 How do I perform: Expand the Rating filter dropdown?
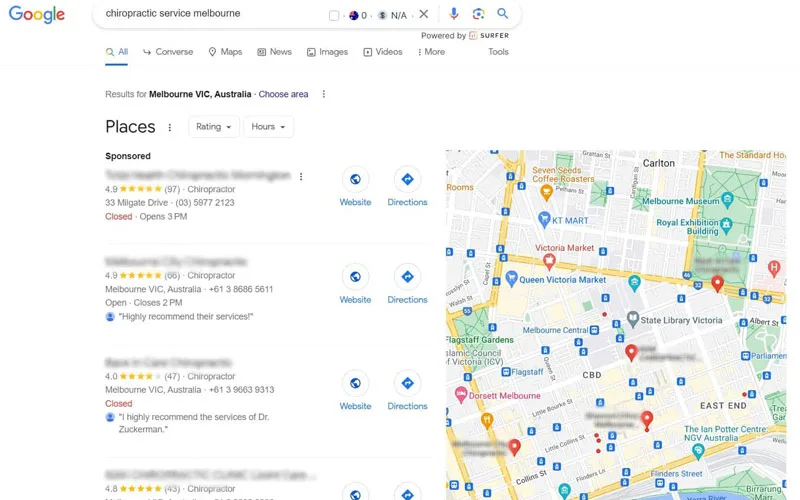(x=213, y=127)
